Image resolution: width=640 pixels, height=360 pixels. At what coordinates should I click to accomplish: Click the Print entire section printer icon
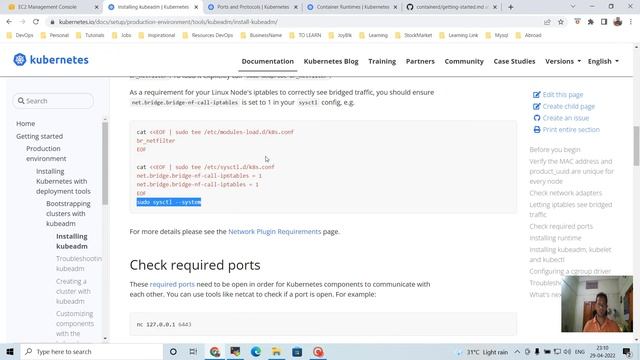537,129
